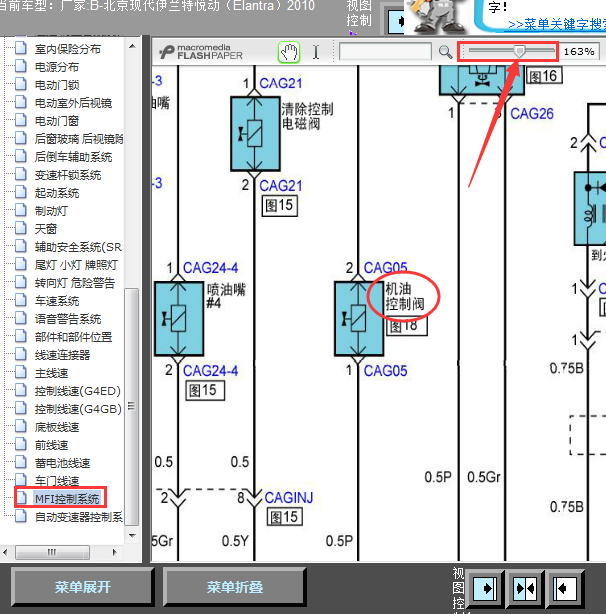Click the macromedia FlashPaper logo
Image resolution: width=606 pixels, height=614 pixels.
[x=201, y=52]
